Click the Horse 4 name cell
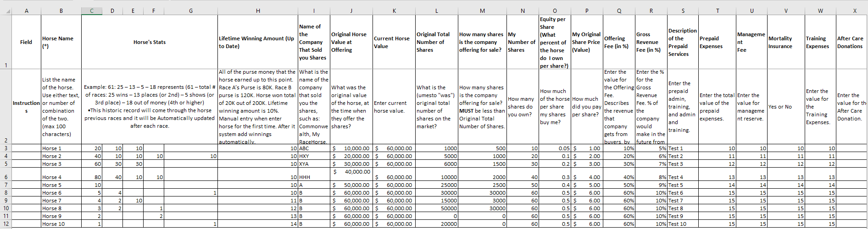868x229 pixels. (61, 177)
